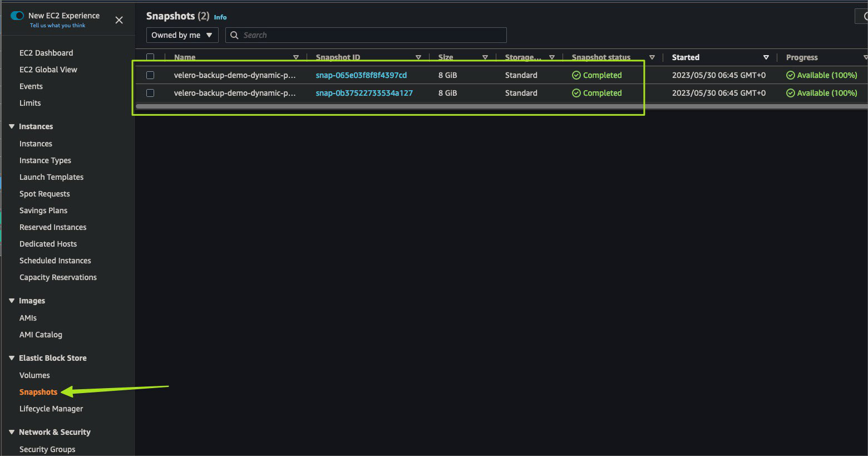Screen dimensions: 868x456
Task: Open the Events page
Action: pos(31,86)
